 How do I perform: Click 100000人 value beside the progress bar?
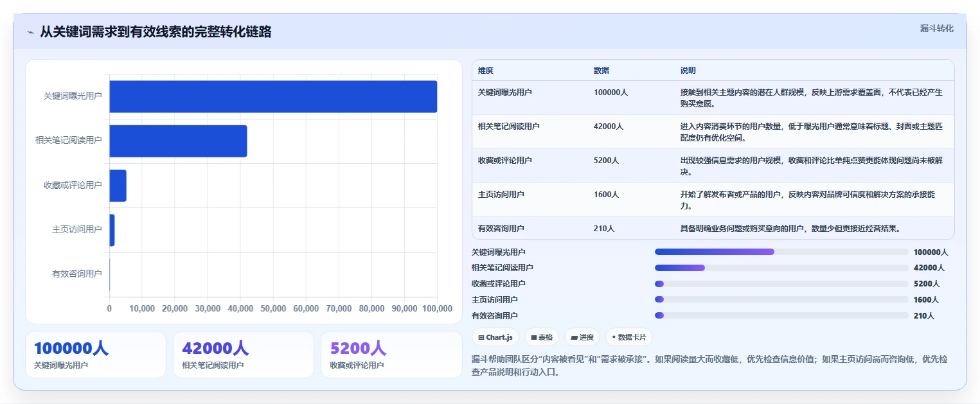pos(931,252)
